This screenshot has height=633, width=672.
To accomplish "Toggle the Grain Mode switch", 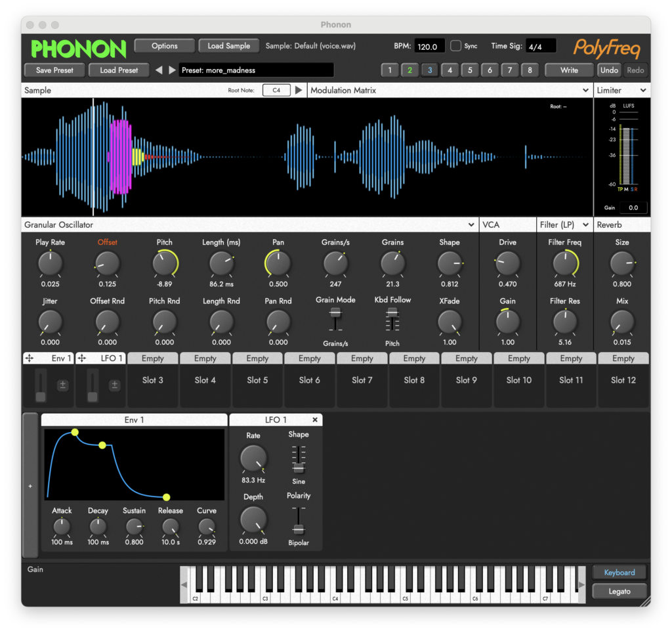I will pos(335,320).
